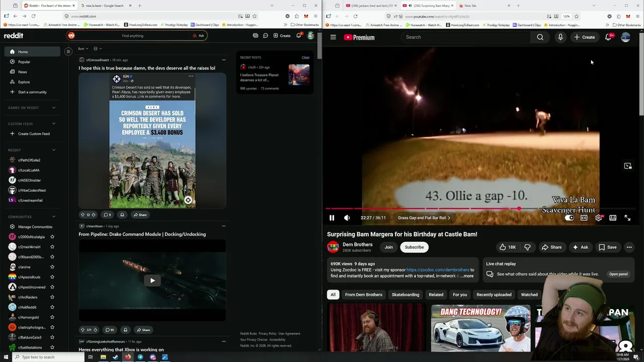Toggle favorite star for r/anime
Screen dimensions: 644x362
pyautogui.click(x=52, y=267)
